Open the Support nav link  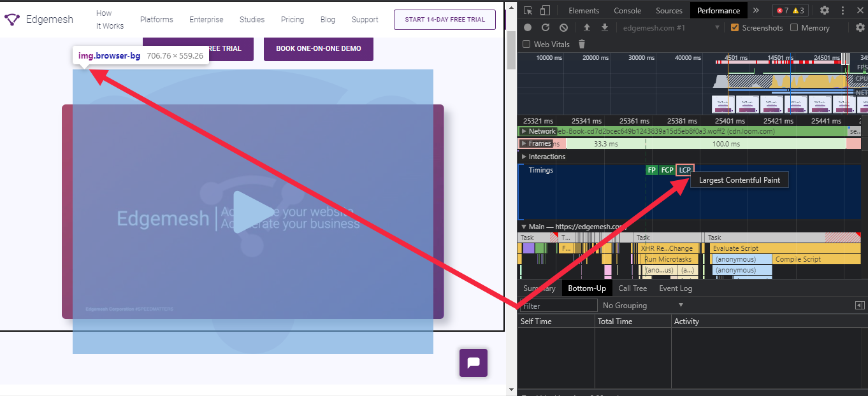pos(365,20)
